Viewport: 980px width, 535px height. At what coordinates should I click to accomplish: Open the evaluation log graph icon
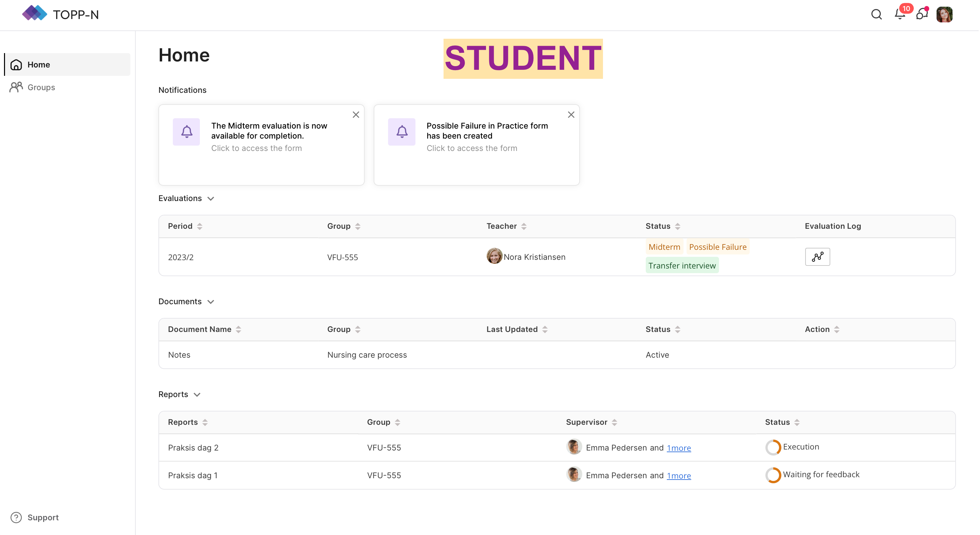click(817, 257)
